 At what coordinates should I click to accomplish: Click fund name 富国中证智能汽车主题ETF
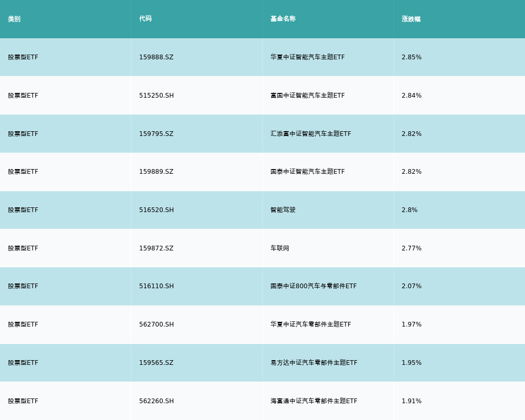307,95
